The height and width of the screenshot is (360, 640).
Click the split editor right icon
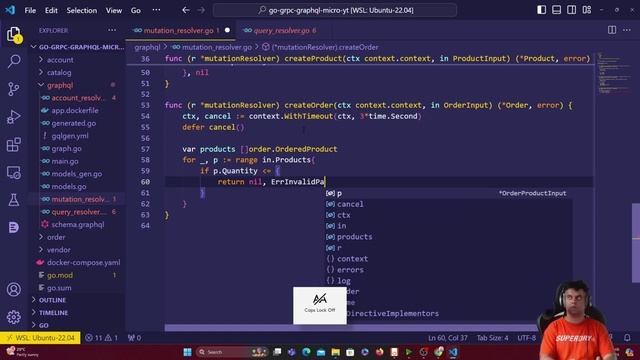click(612, 30)
